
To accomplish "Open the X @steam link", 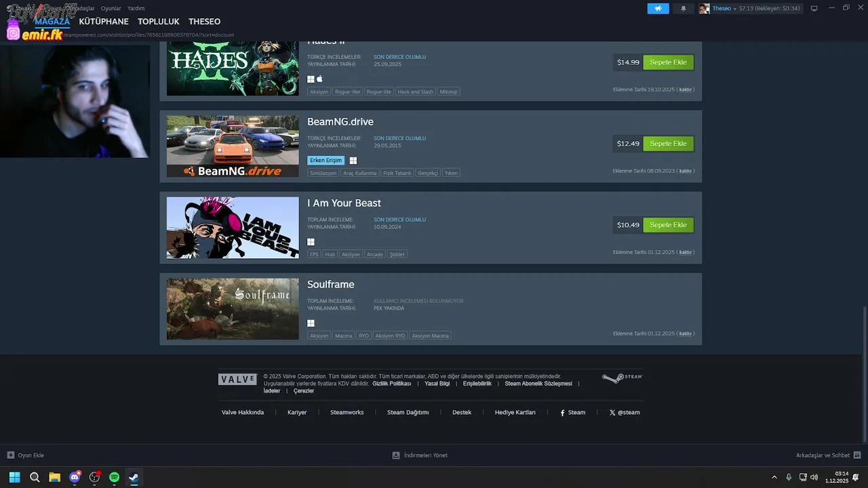I will pos(625,412).
